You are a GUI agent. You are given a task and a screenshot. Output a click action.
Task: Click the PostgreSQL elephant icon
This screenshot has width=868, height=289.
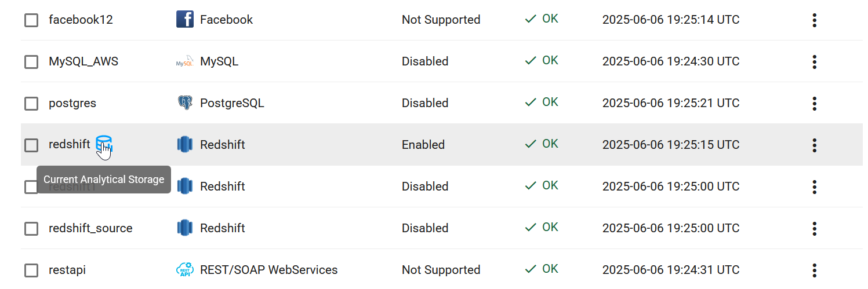click(x=184, y=103)
